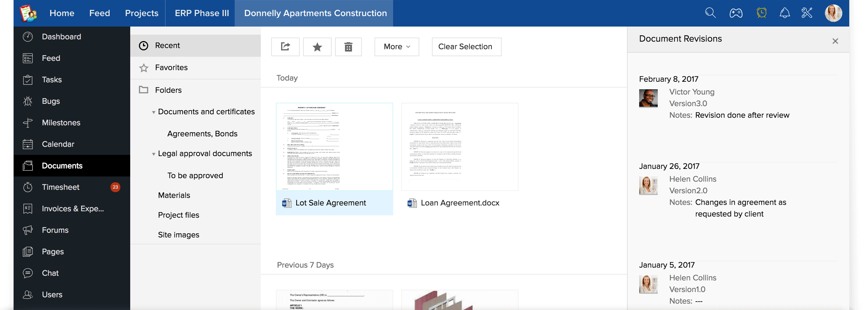This screenshot has width=868, height=310.
Task: Select the Loan Agreement.docx thumbnail
Action: point(459,147)
